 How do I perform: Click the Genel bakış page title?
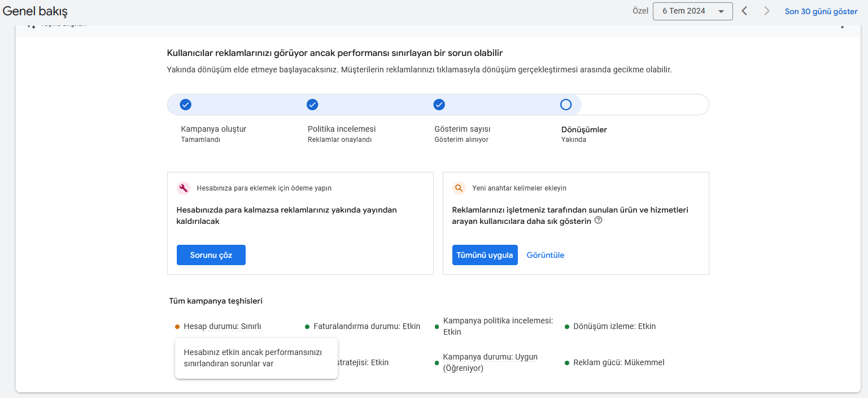click(x=36, y=11)
